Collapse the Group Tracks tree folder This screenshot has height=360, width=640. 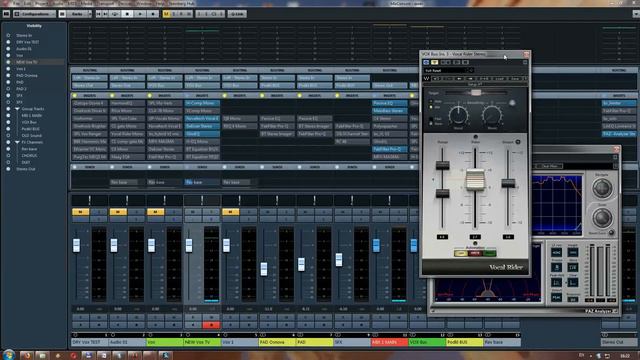tap(17, 109)
